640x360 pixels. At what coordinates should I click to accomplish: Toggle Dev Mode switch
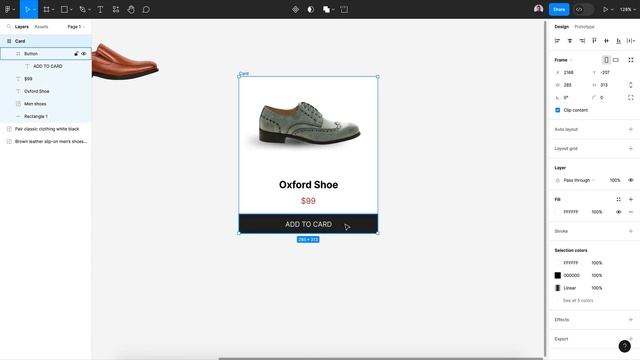tap(583, 9)
